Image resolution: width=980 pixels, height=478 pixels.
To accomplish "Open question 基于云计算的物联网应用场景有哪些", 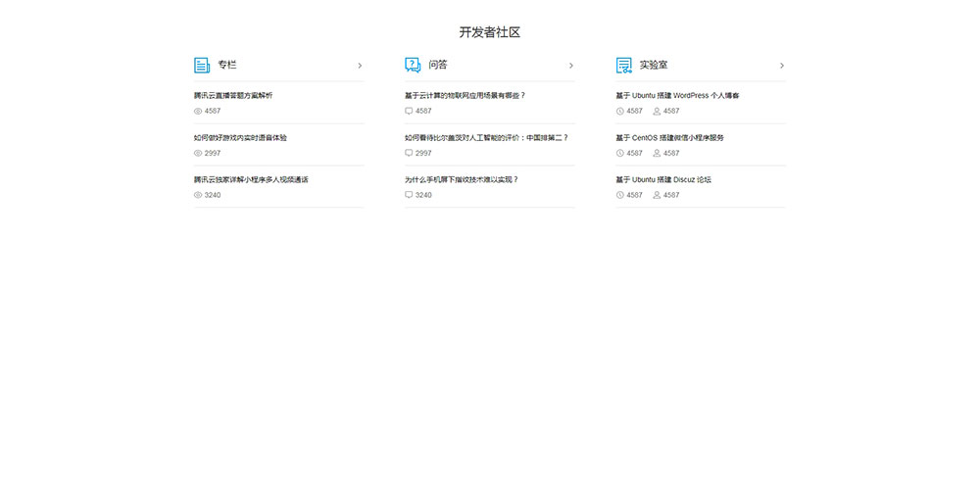I will [465, 96].
